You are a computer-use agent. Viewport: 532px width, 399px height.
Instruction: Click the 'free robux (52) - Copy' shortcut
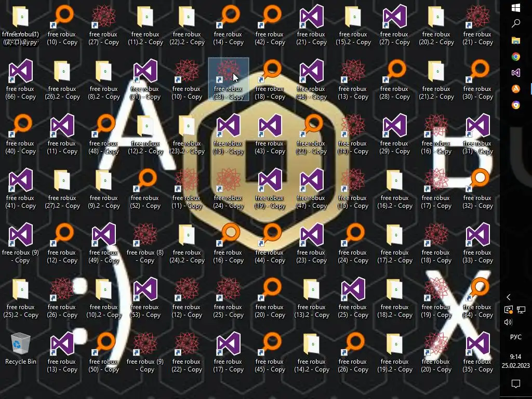point(145,189)
